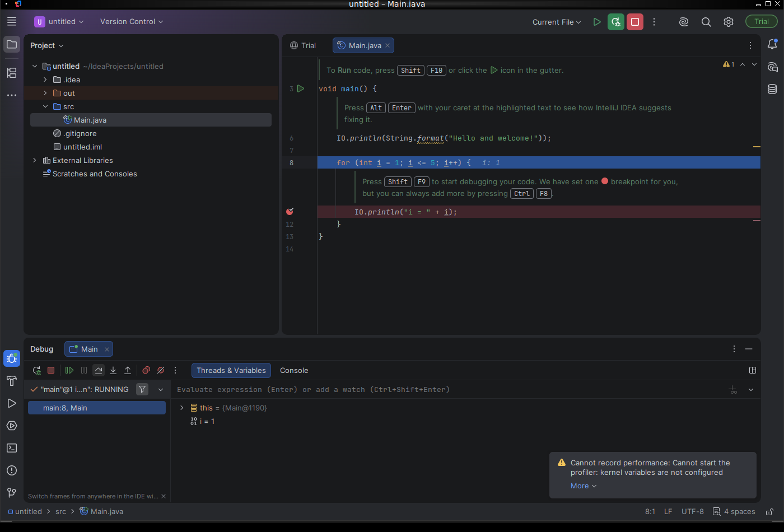784x532 pixels.
Task: Open debug layout settings icon
Action: (753, 370)
